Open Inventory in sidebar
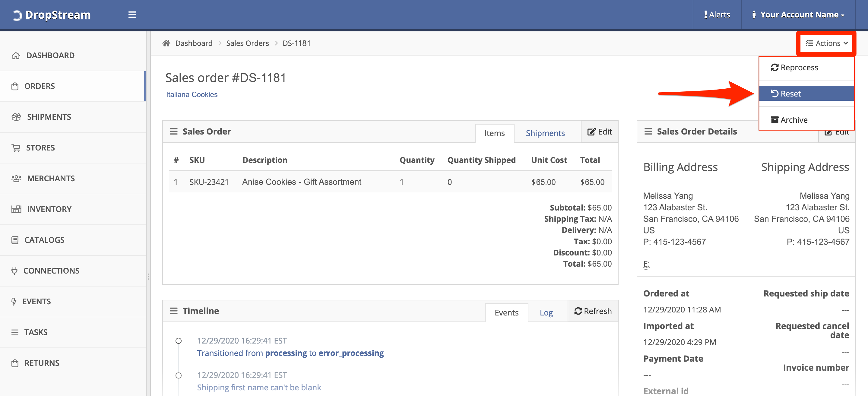The image size is (868, 396). pyautogui.click(x=73, y=209)
